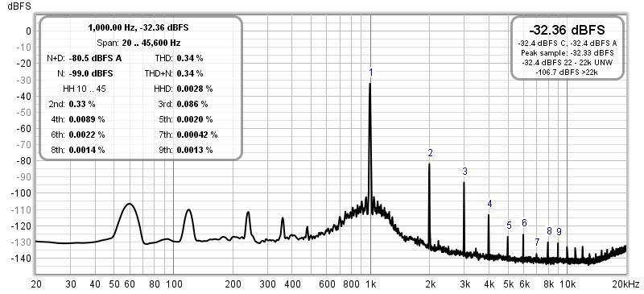Click the "1,000.00 Hz, -32.36 dBFS" header line

pyautogui.click(x=138, y=27)
